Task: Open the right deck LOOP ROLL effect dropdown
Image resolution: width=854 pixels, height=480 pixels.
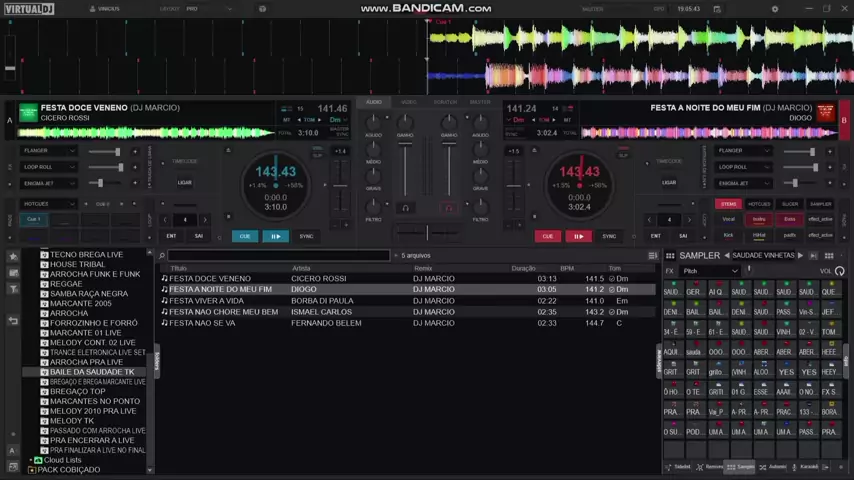Action: [744, 167]
